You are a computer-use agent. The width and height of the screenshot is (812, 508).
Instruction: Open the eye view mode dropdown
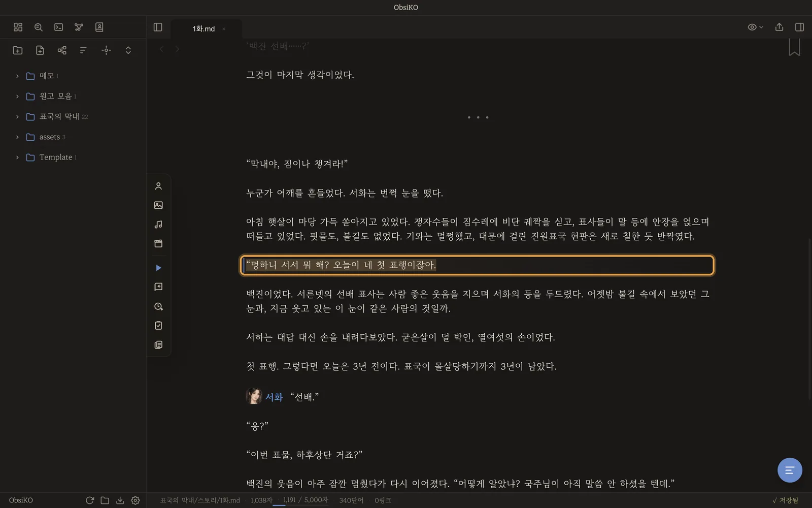tap(755, 27)
